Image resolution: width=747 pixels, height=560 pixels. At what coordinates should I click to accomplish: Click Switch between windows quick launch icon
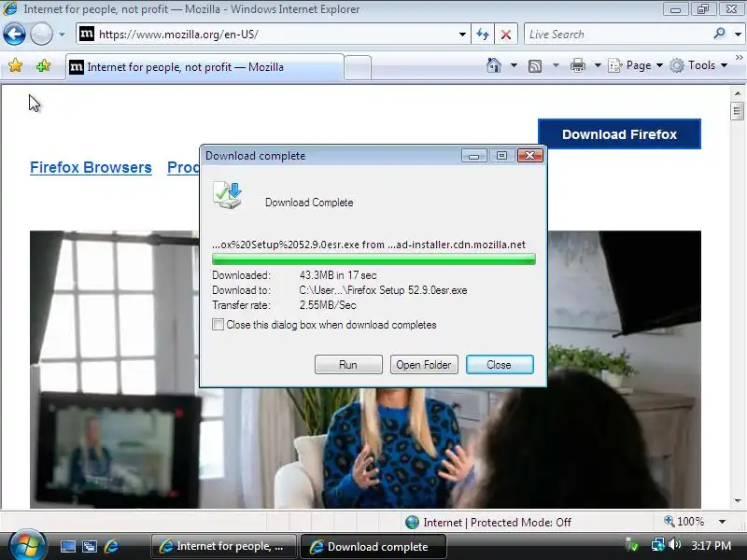coord(89,546)
